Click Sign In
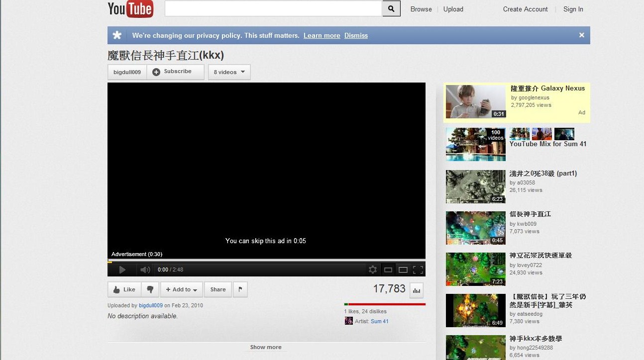The width and height of the screenshot is (644, 360). coord(573,9)
